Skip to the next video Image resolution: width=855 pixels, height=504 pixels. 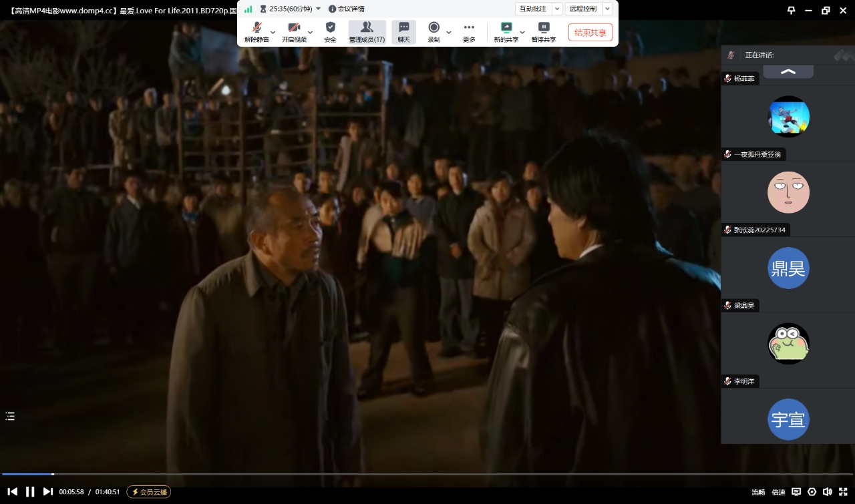click(x=47, y=492)
